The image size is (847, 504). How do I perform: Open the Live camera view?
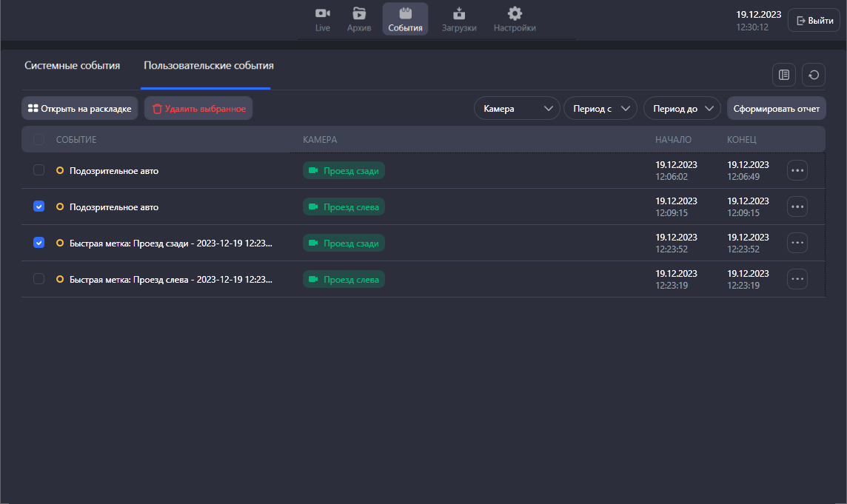point(323,19)
